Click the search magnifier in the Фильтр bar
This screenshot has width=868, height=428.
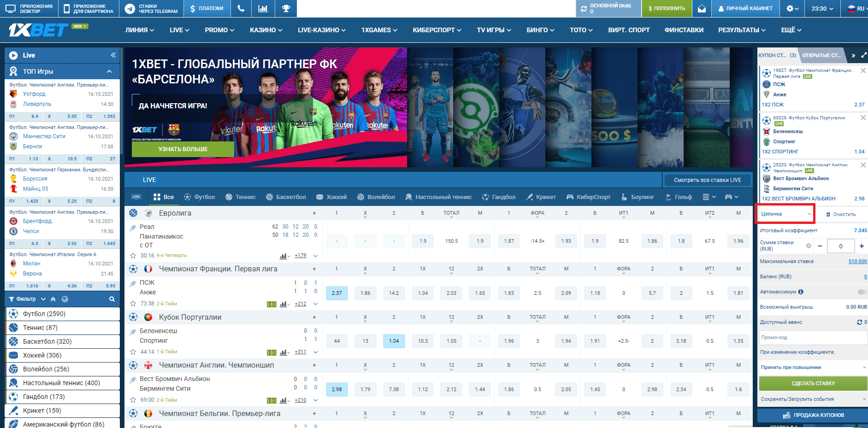tap(112, 299)
